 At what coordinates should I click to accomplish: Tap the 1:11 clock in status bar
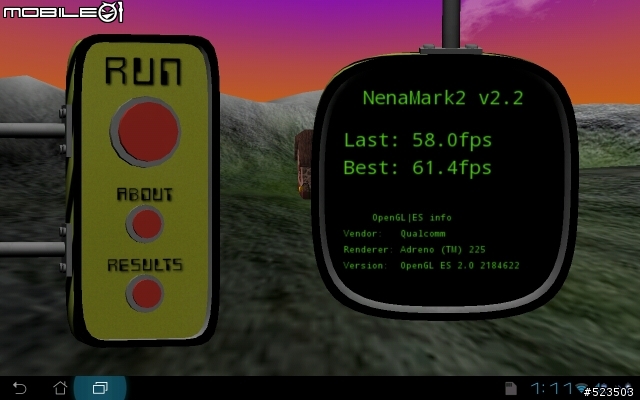point(551,388)
